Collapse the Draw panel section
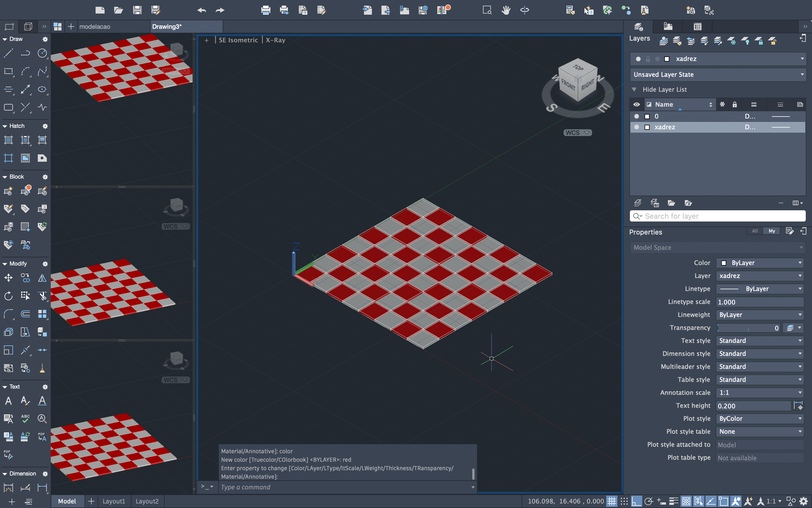The image size is (812, 508). [5, 39]
